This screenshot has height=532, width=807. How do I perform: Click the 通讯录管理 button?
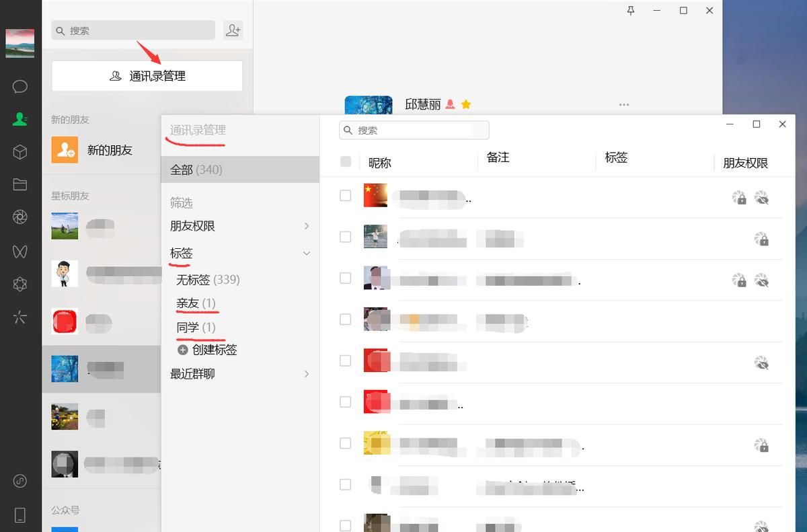coord(147,75)
